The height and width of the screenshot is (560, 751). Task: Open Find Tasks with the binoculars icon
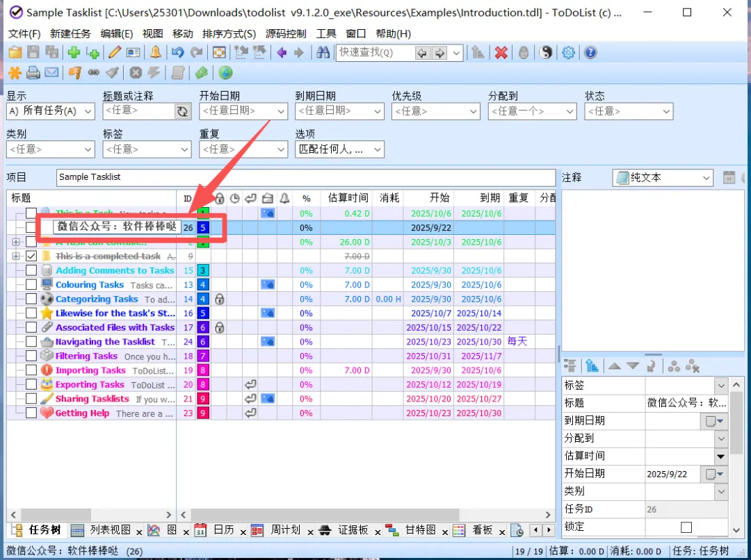pos(323,53)
